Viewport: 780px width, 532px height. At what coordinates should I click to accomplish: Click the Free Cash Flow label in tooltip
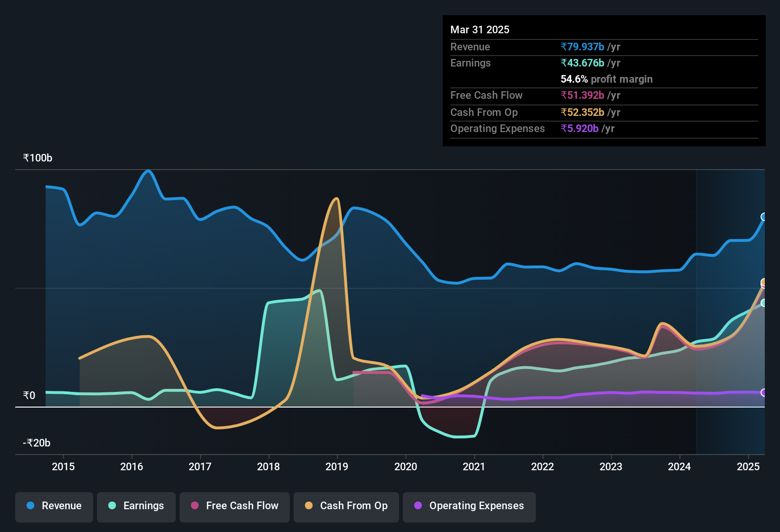(x=486, y=95)
